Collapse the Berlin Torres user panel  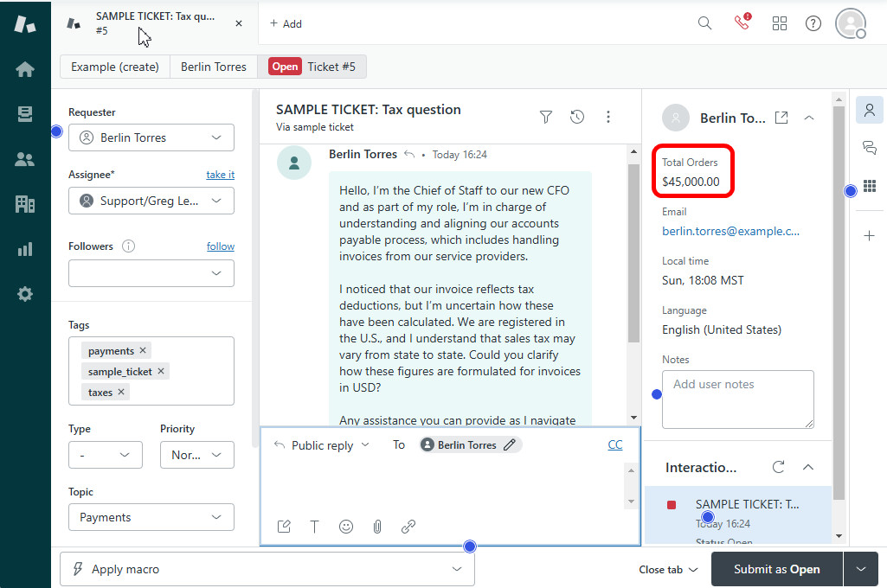[x=808, y=118]
